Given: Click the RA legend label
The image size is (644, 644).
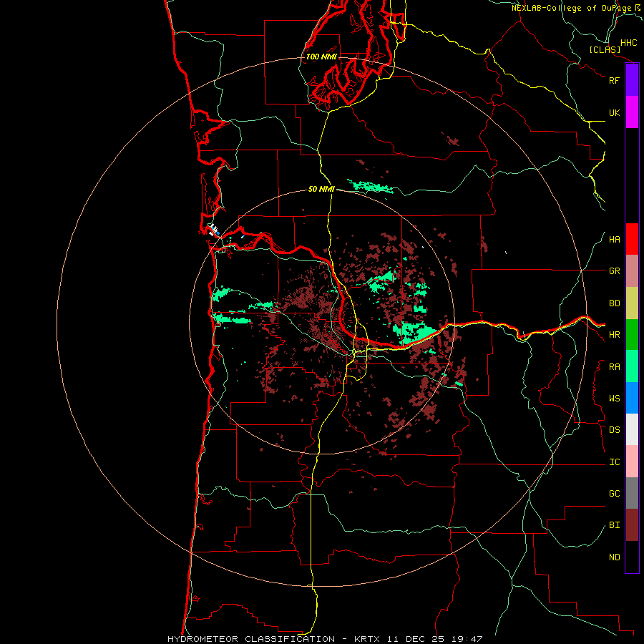Looking at the screenshot, I should tap(614, 367).
